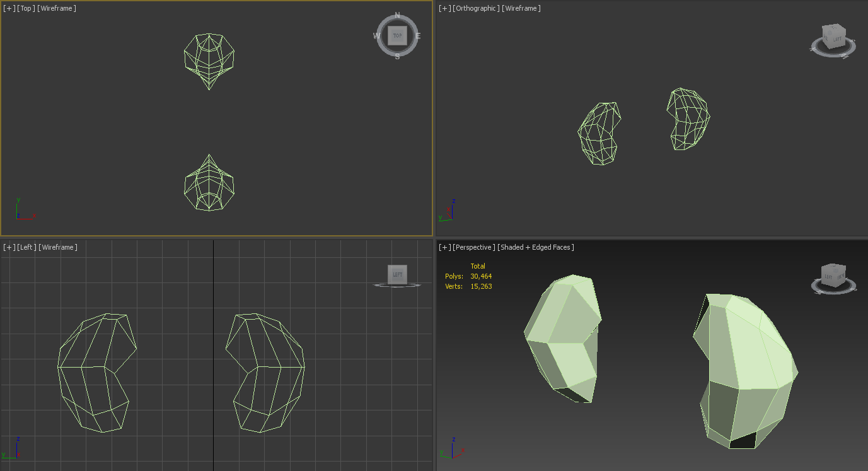Open the [+] general menu of the Top viewport
The height and width of the screenshot is (471, 868).
(8, 8)
